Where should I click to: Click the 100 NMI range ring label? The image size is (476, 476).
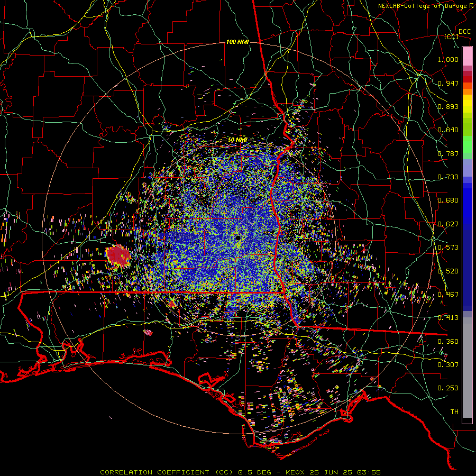[x=237, y=42]
